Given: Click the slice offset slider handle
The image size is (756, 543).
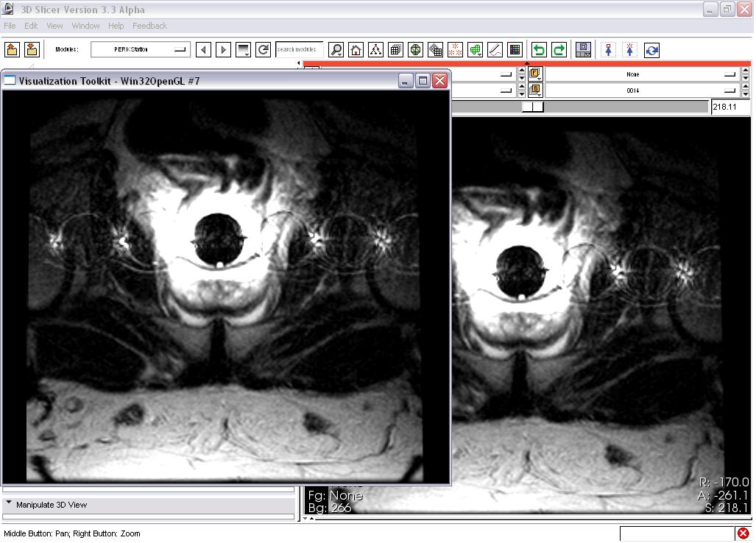Looking at the screenshot, I should [533, 107].
